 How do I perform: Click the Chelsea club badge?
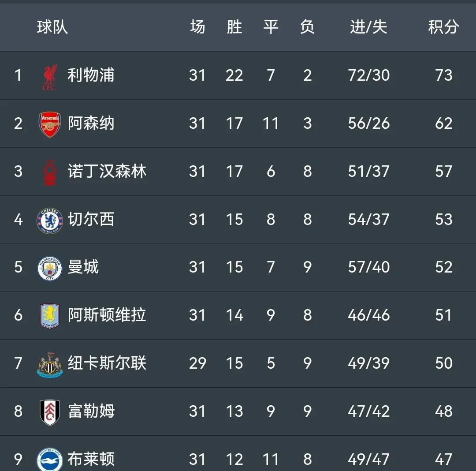[49, 220]
